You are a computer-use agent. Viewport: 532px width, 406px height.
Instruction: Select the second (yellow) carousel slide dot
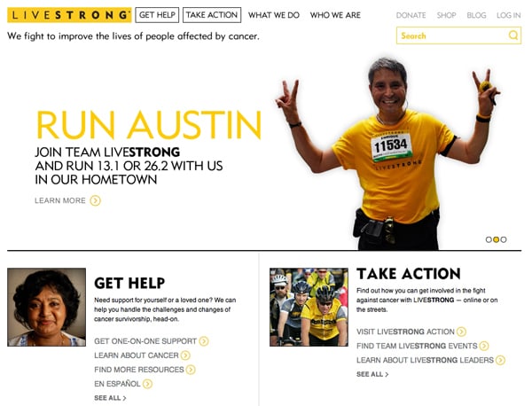tap(496, 240)
